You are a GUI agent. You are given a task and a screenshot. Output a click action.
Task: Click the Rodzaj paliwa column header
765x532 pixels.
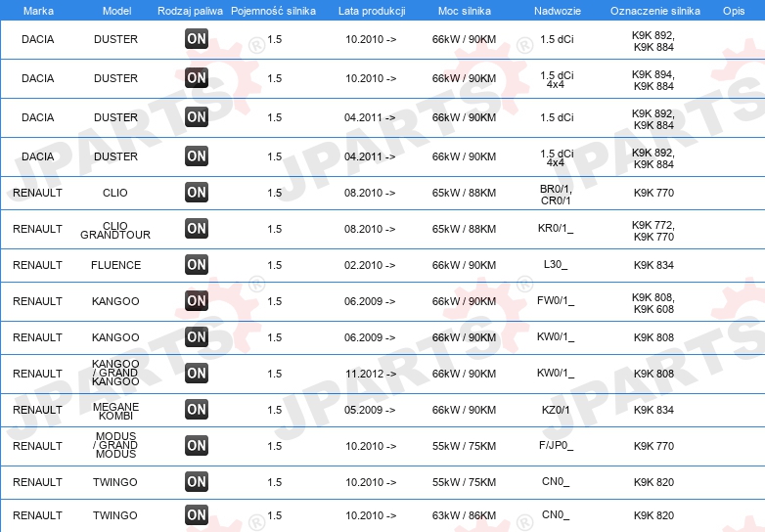(191, 11)
